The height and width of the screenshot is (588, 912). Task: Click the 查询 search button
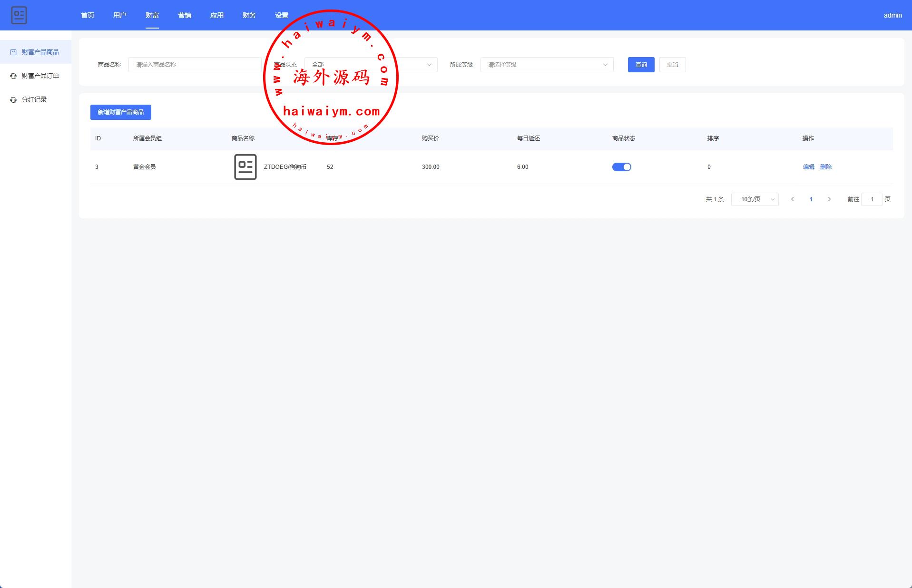641,65
